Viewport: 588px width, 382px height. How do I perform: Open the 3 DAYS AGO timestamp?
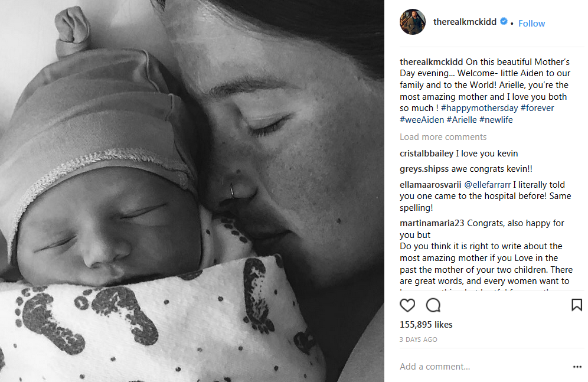pos(419,339)
